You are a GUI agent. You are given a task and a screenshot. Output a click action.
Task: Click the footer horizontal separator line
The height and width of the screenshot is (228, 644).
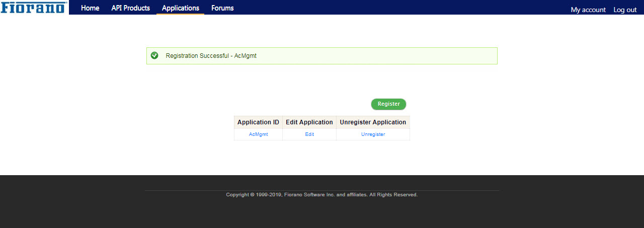(322, 190)
